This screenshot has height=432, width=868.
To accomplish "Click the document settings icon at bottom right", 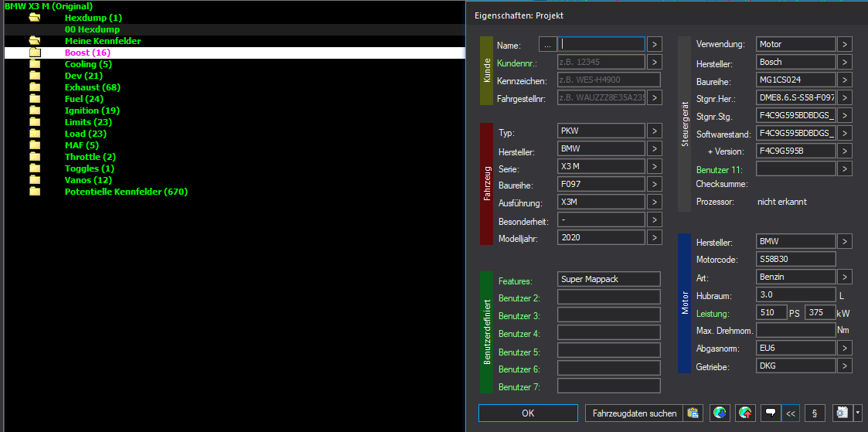I will click(x=842, y=413).
